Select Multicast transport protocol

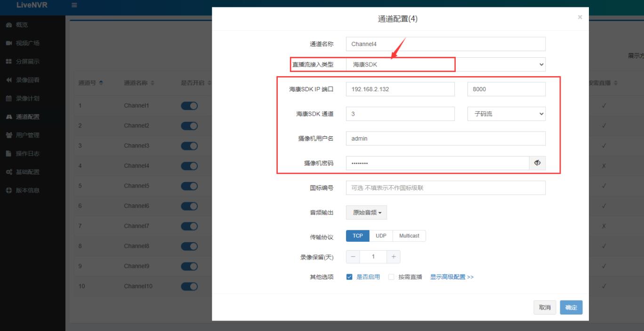(x=409, y=236)
